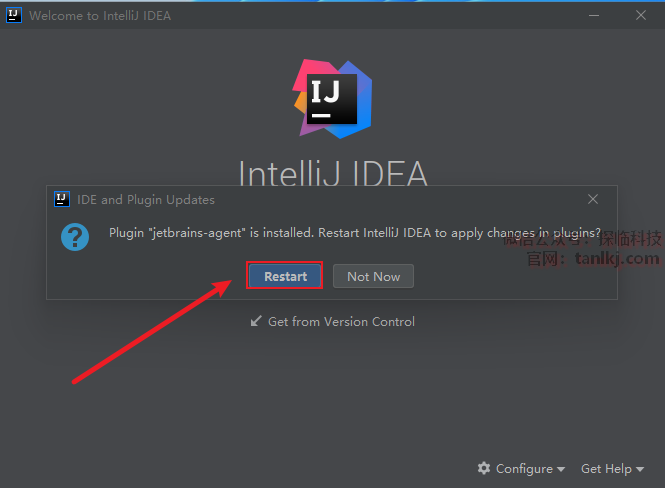The image size is (665, 488).
Task: Click the IntelliJ icon in Welcome title bar
Action: (14, 15)
